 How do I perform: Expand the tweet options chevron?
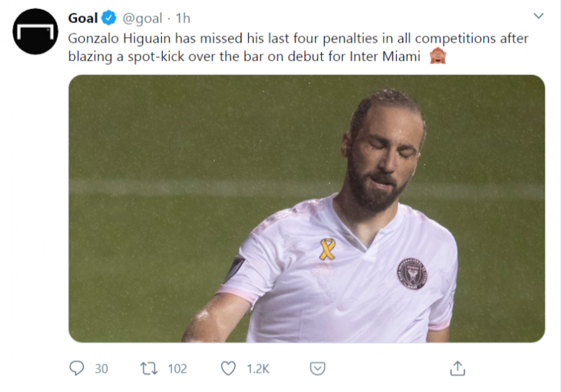[539, 15]
